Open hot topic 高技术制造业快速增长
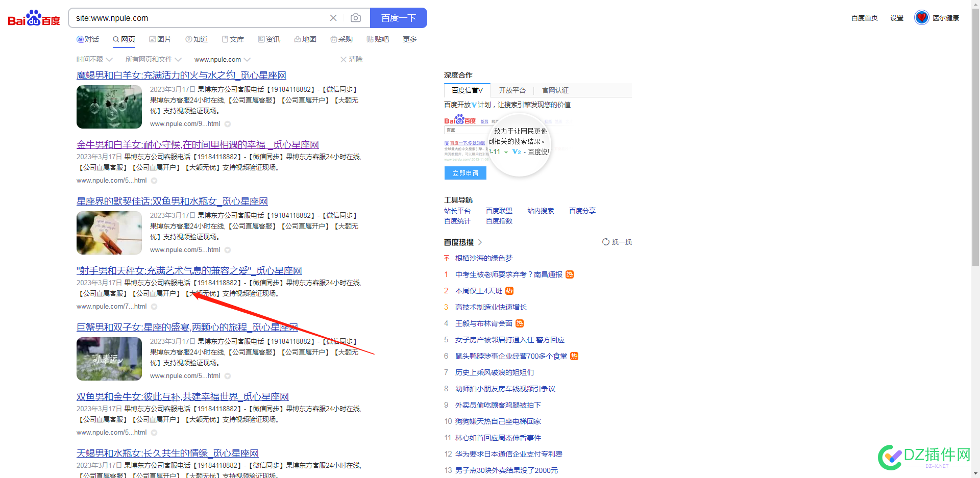Viewport: 980px width, 478px height. coord(491,307)
